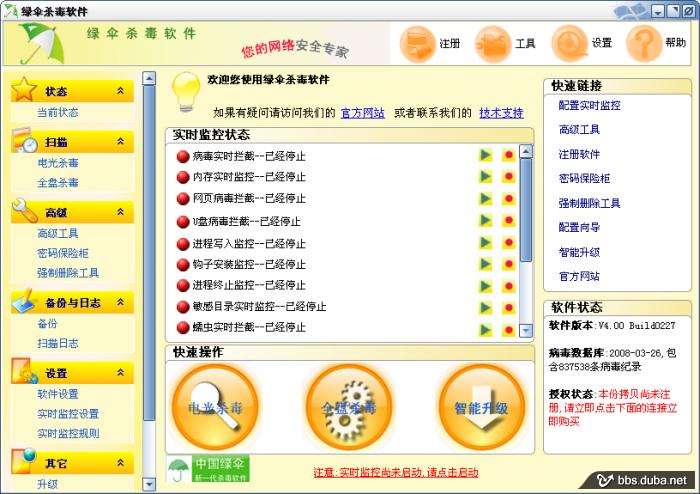Start 敏感目录实时监控 with green play icon
The width and height of the screenshot is (700, 494).
click(x=485, y=307)
